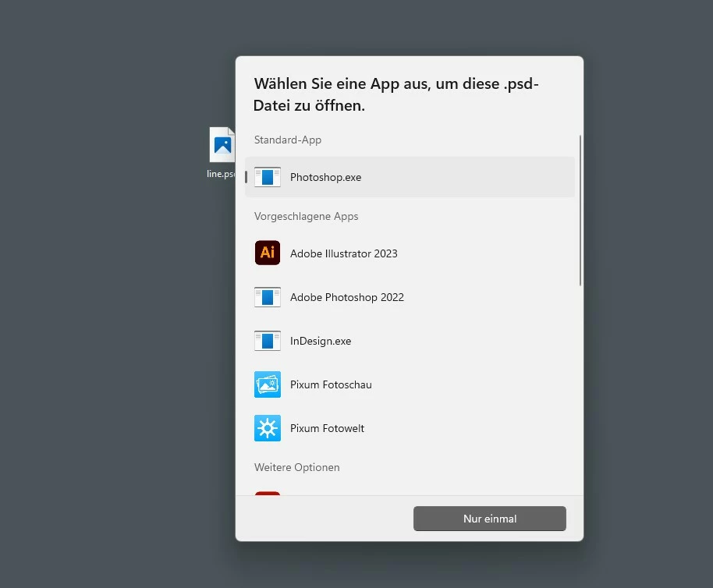Pick InDesign.exe to open the file
The image size is (713, 588).
[410, 341]
